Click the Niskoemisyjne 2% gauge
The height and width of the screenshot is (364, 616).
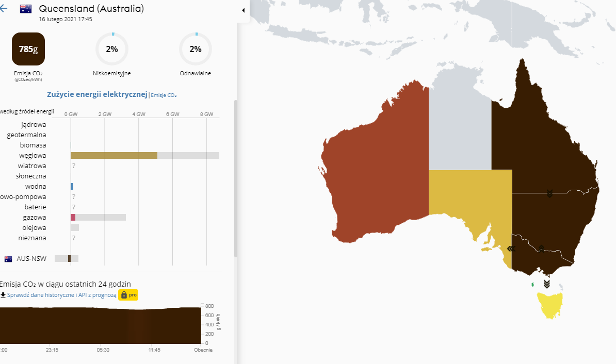112,49
